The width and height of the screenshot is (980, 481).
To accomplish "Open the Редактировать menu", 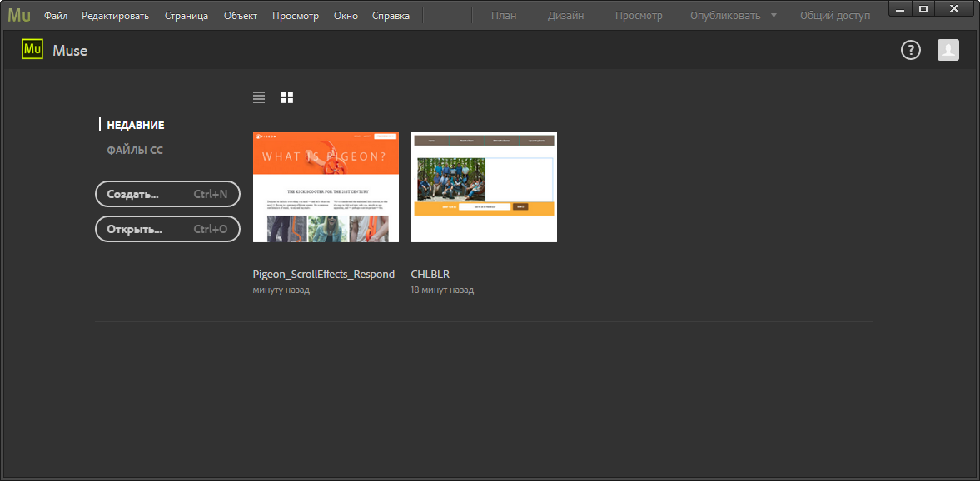I will pyautogui.click(x=115, y=15).
